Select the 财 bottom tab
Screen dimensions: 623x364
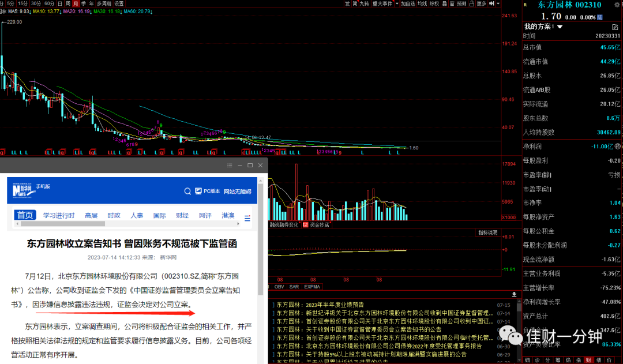point(588,360)
